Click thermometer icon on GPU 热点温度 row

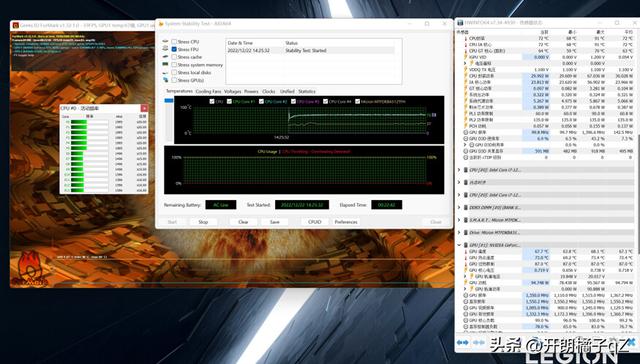pyautogui.click(x=466, y=258)
